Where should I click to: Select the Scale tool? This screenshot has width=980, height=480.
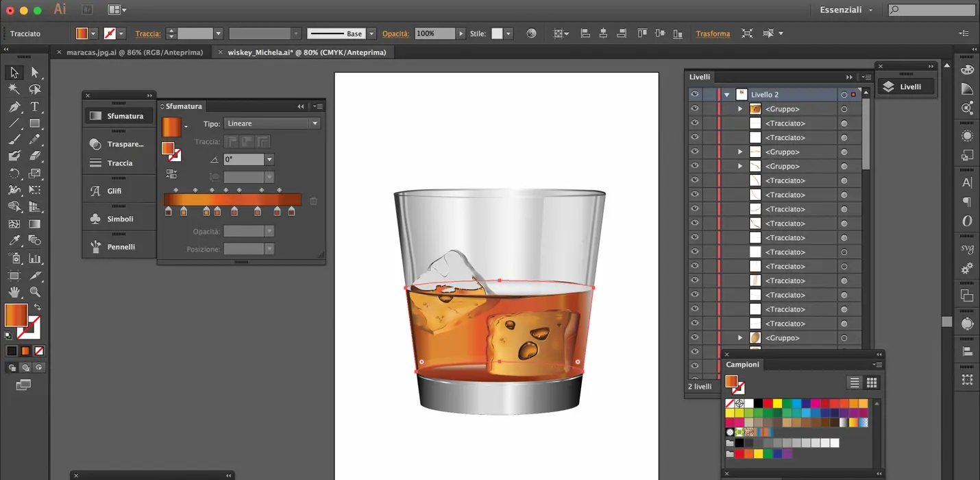(35, 173)
